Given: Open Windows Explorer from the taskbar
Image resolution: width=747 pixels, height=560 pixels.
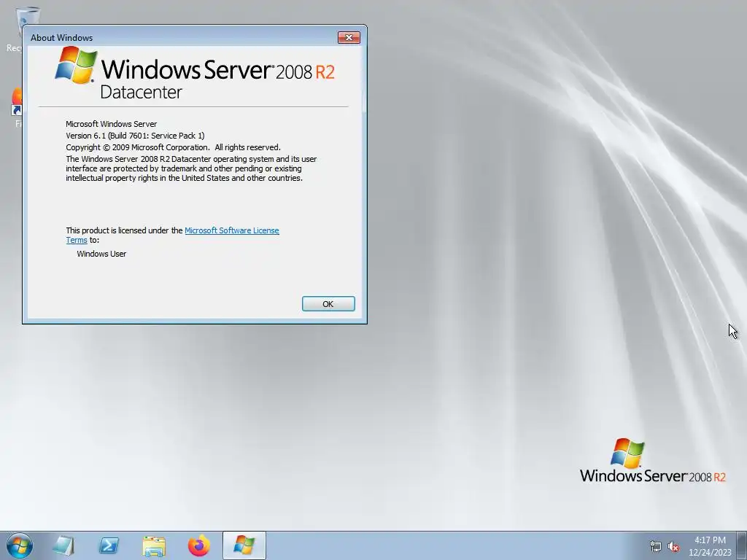Looking at the screenshot, I should coord(154,545).
